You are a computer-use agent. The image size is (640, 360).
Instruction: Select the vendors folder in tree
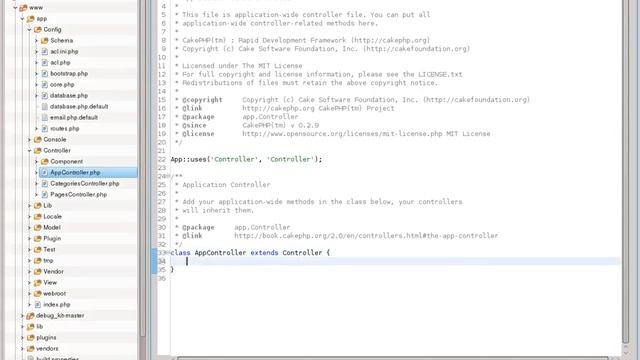coord(47,349)
